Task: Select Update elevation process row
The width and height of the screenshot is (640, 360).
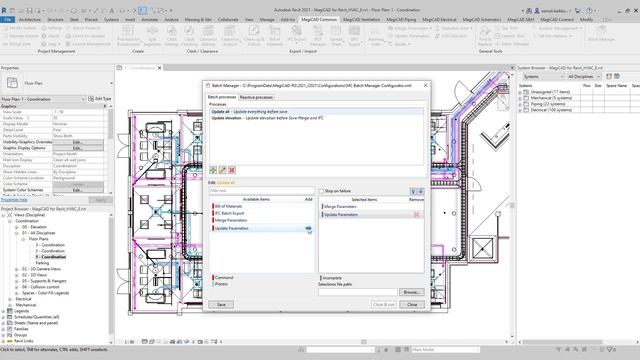Action: [316, 118]
